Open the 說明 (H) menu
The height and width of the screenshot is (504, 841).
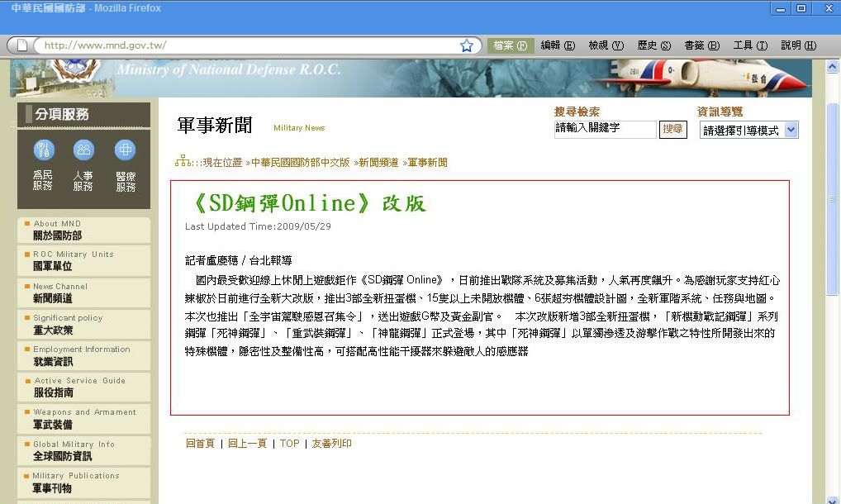(799, 45)
